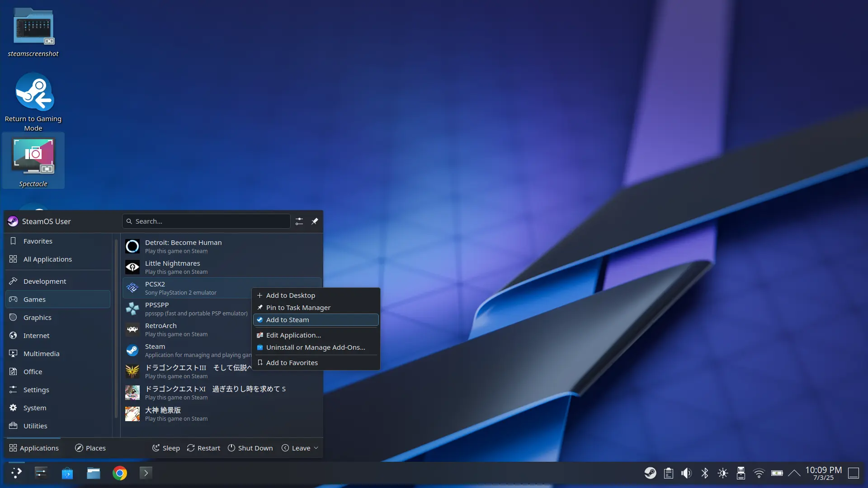
Task: Open the battery tray icon
Action: pyautogui.click(x=777, y=473)
